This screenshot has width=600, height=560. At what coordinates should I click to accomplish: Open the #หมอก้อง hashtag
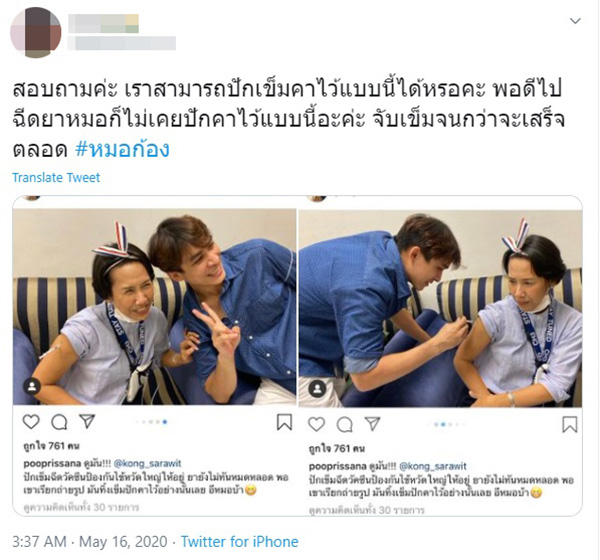point(122,150)
